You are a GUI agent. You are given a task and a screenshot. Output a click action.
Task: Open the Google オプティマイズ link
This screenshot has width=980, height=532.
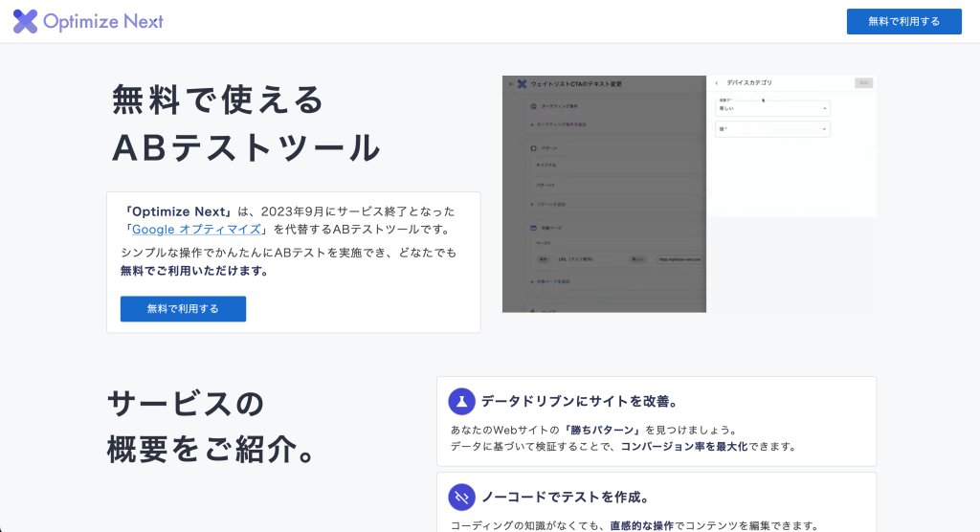pyautogui.click(x=196, y=230)
